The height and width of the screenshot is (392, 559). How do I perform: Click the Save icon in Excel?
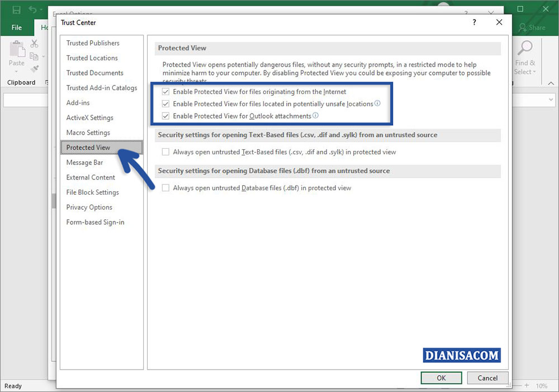coord(16,10)
